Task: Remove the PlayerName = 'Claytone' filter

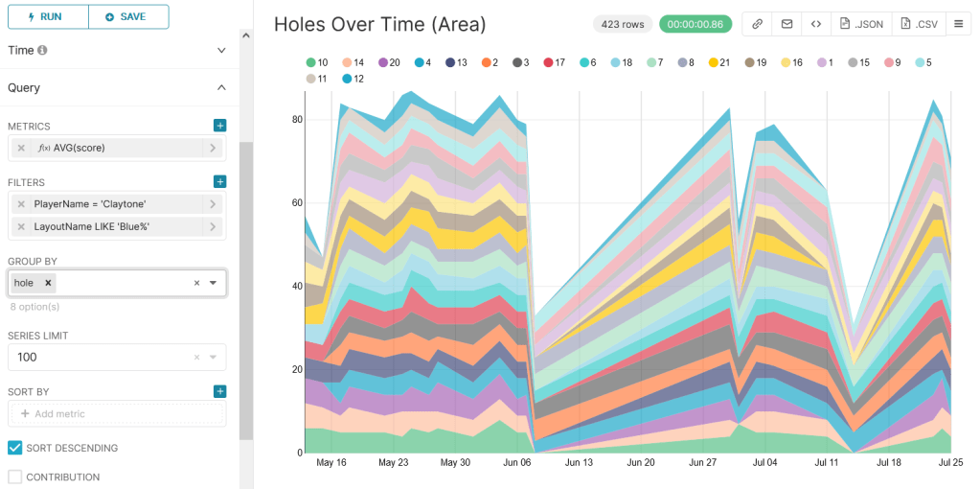Action: 21,204
